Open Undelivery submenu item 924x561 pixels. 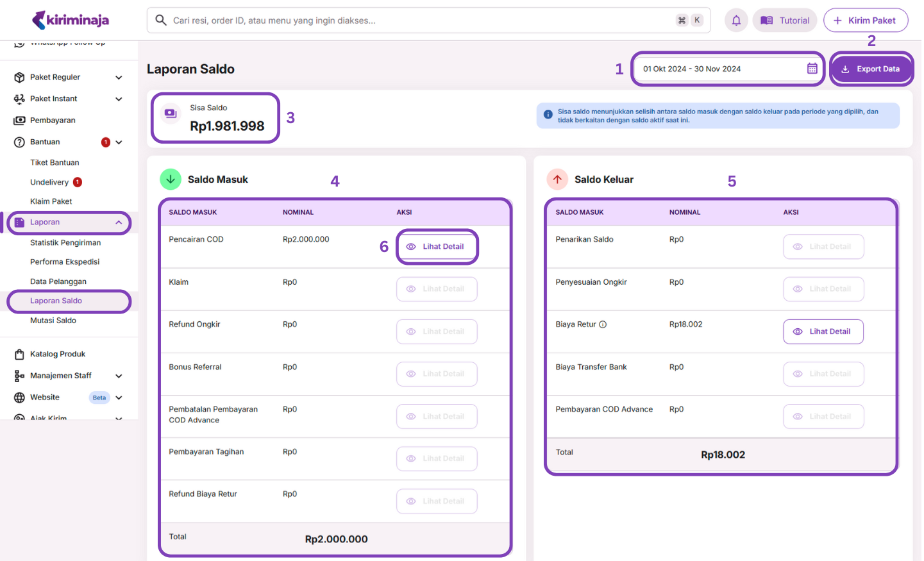point(49,182)
